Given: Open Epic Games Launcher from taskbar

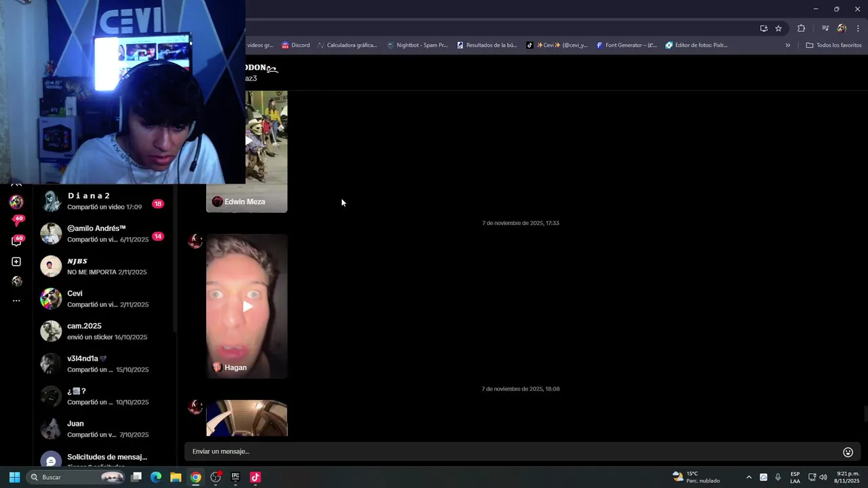Looking at the screenshot, I should point(235,477).
